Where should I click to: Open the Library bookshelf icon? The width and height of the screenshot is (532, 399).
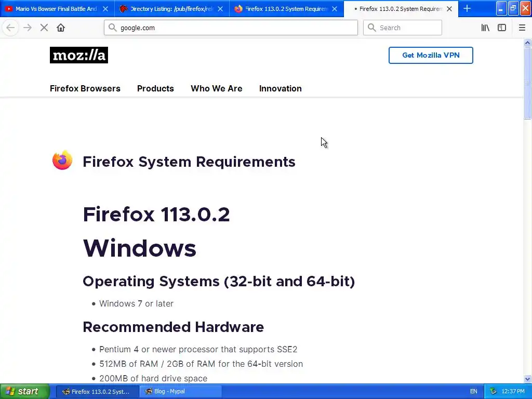tap(485, 28)
